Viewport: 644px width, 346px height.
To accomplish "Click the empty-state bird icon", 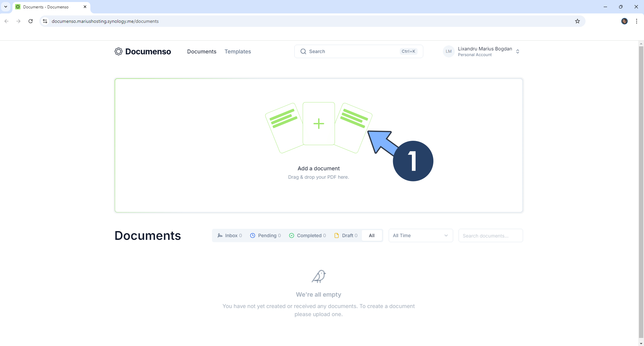I will point(319,276).
